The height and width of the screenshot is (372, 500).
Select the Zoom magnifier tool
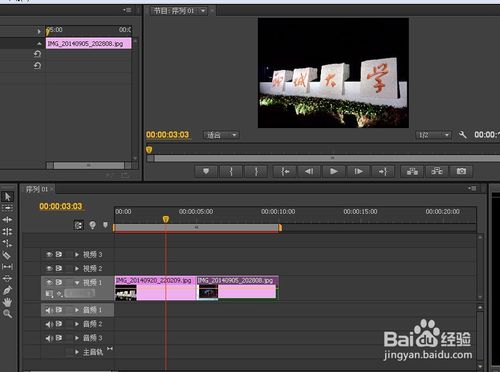(7, 314)
